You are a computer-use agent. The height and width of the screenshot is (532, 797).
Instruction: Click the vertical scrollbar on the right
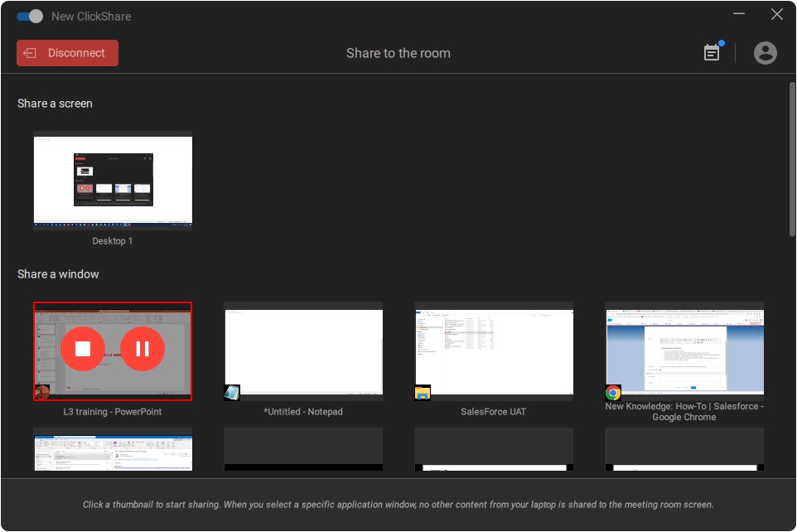[x=792, y=157]
